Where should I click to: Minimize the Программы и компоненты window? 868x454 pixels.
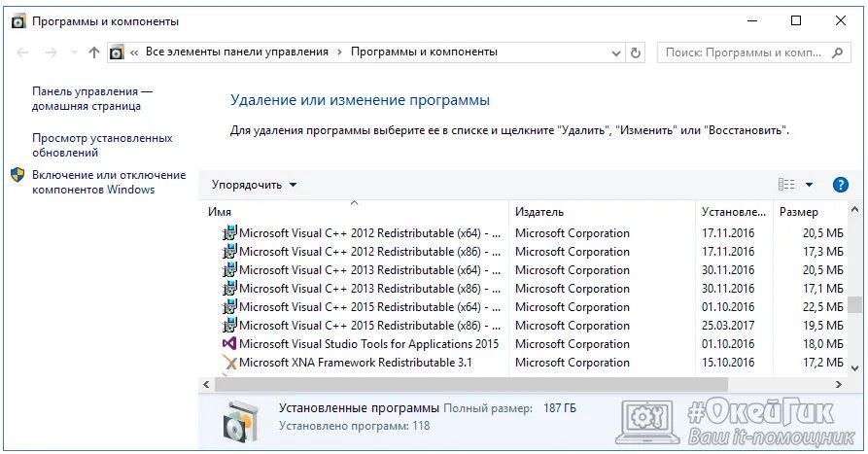(x=751, y=21)
